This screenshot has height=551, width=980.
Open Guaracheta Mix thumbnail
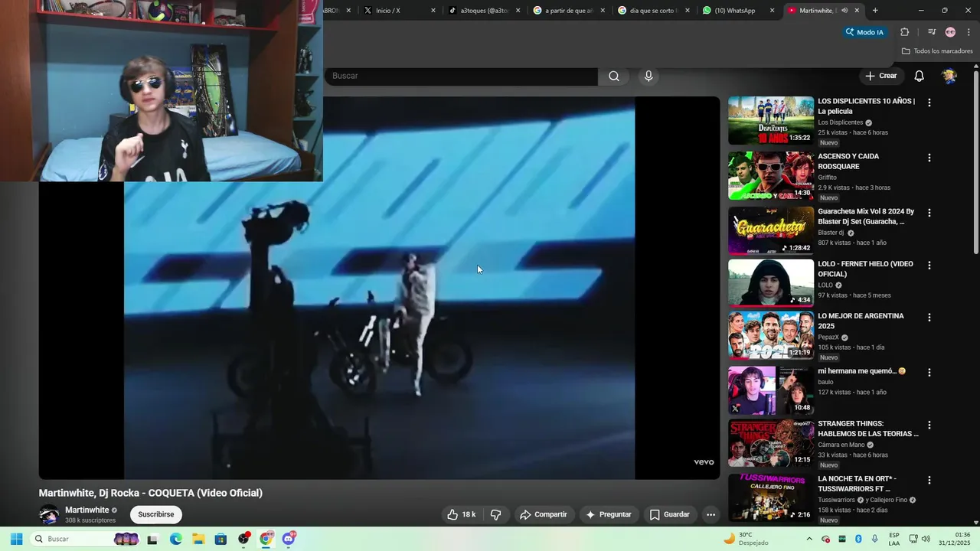click(771, 230)
